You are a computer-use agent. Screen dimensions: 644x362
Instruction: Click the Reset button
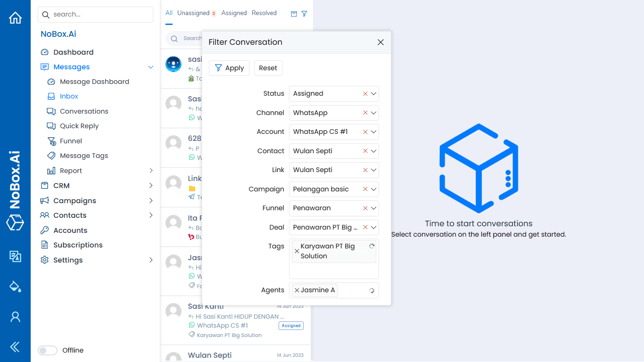tap(268, 68)
